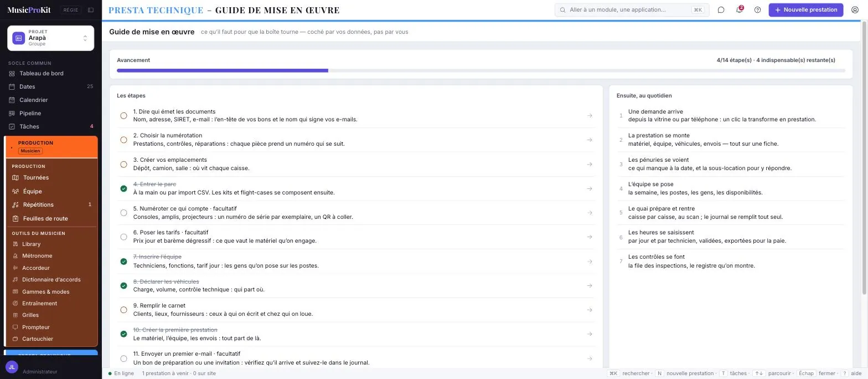Screen dimensions: 868x379
Task: Click the status circle for Remplir le carnet
Action: coord(123,310)
